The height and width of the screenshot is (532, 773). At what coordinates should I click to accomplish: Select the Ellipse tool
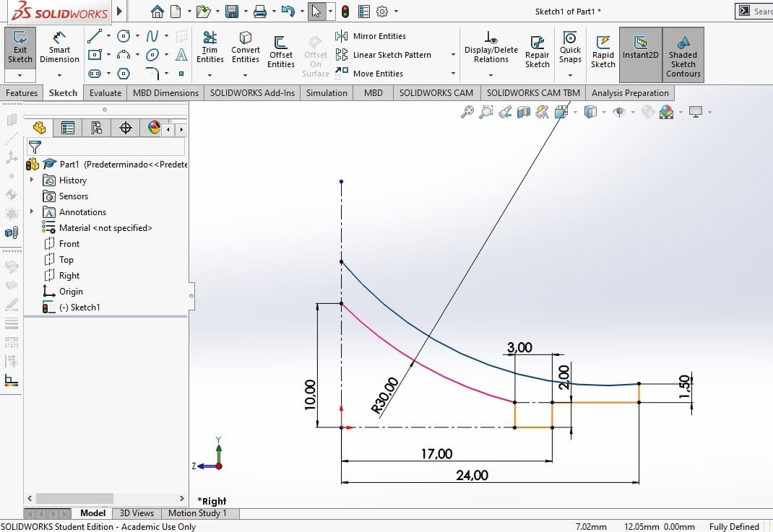click(x=152, y=55)
